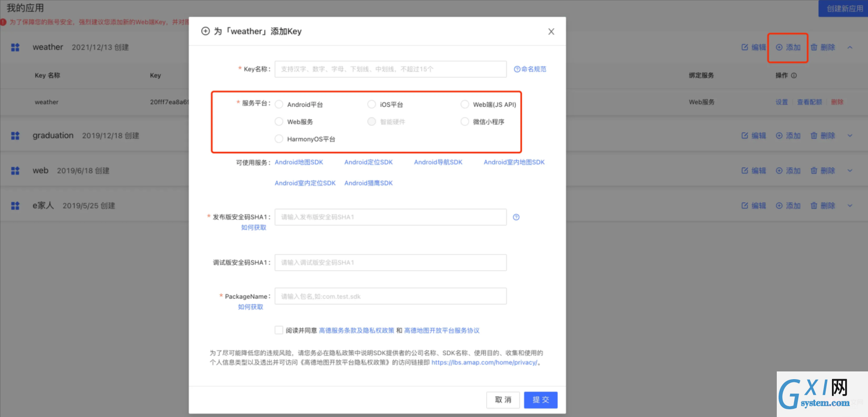Click 删除 for the weather application
Image resolution: width=868 pixels, height=417 pixels.
pos(823,47)
